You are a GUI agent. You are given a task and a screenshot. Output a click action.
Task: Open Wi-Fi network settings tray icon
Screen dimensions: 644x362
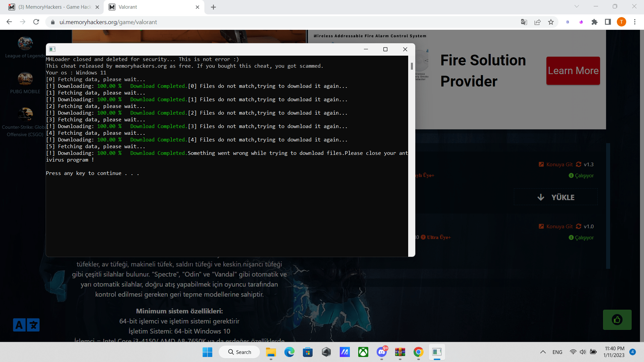573,352
